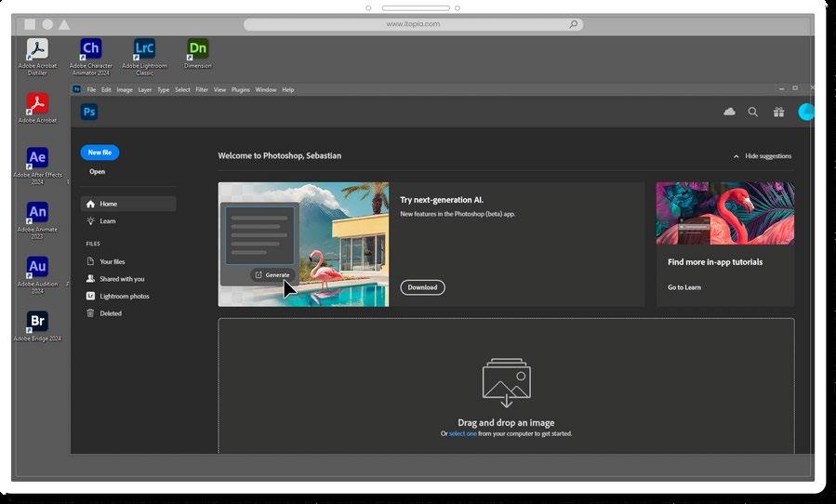This screenshot has width=836, height=504.
Task: Click the large Ps logo in the header
Action: 89,112
